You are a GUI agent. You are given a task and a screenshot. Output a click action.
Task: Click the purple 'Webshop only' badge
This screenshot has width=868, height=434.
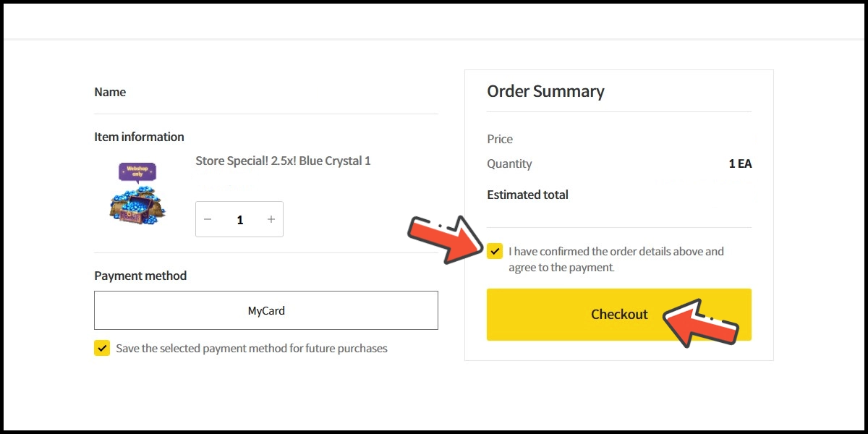[137, 171]
